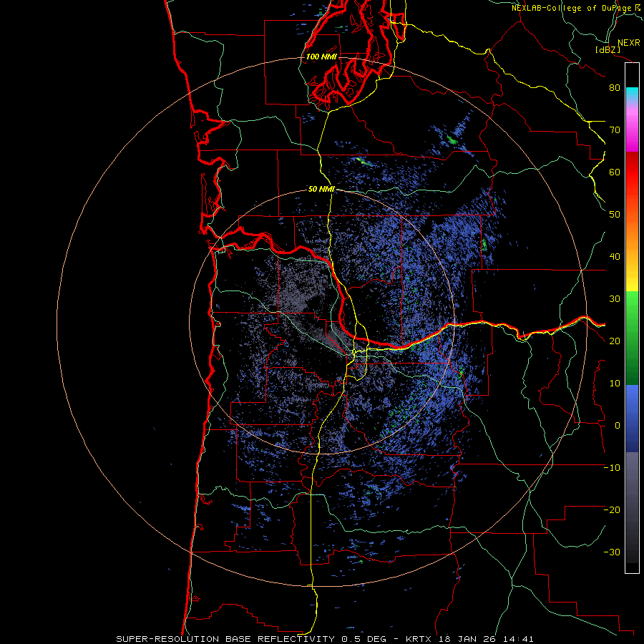
Task: Click the 0 value on dBZ scale
Action: pyautogui.click(x=618, y=426)
